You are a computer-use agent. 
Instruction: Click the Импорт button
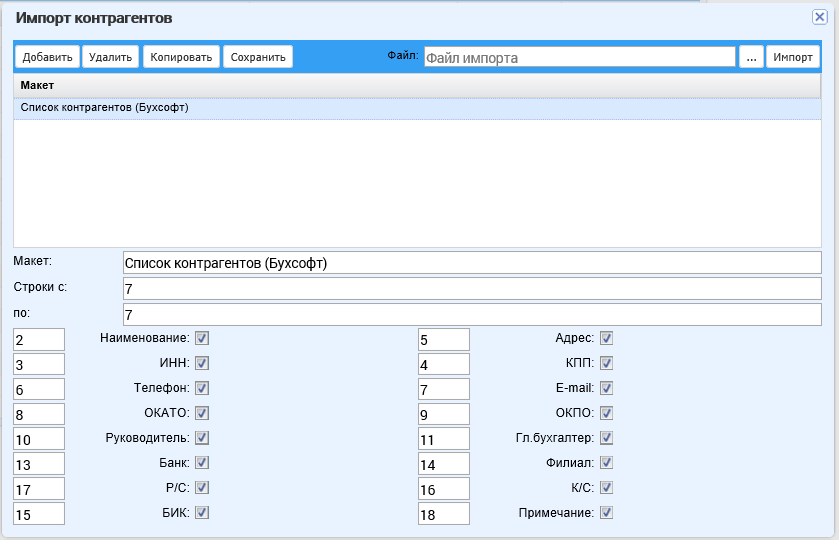(x=792, y=57)
